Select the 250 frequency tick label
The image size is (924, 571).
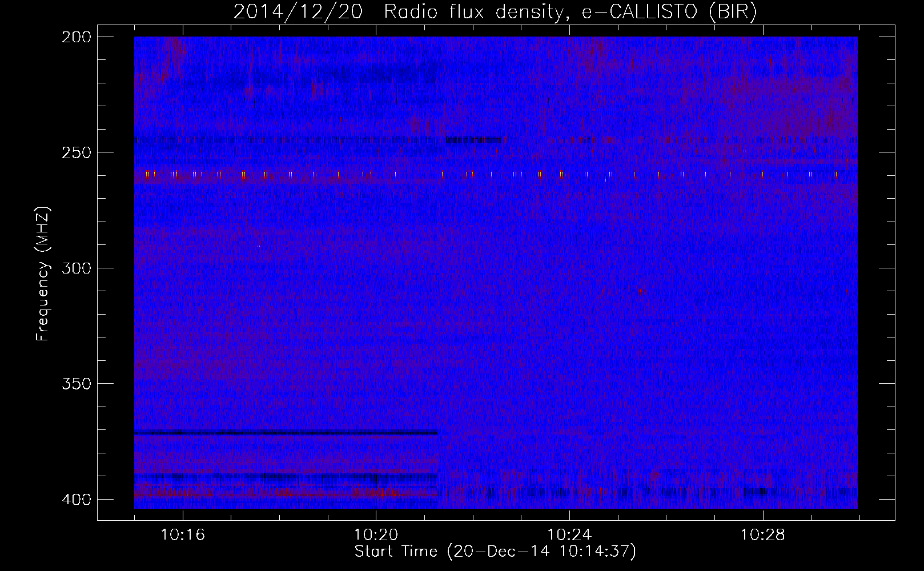76,152
